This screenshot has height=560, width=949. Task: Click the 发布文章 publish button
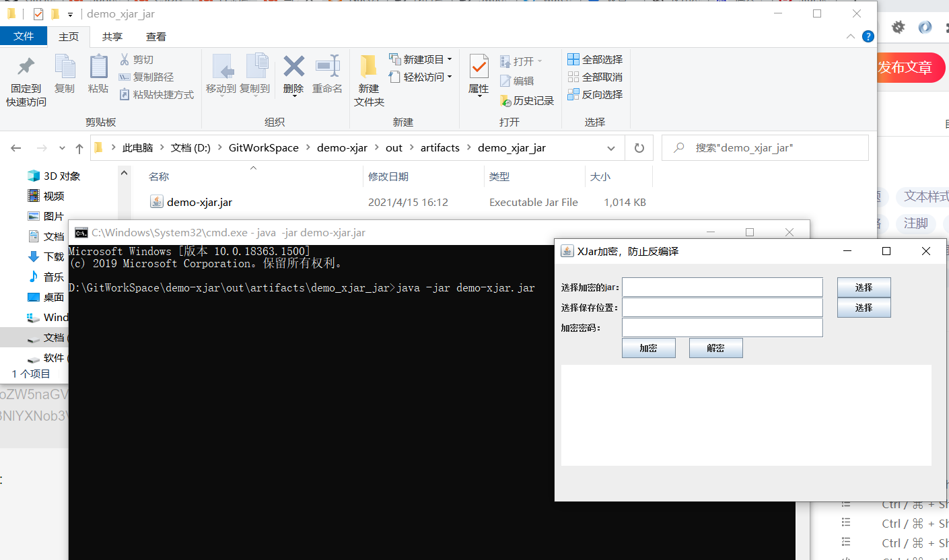909,67
